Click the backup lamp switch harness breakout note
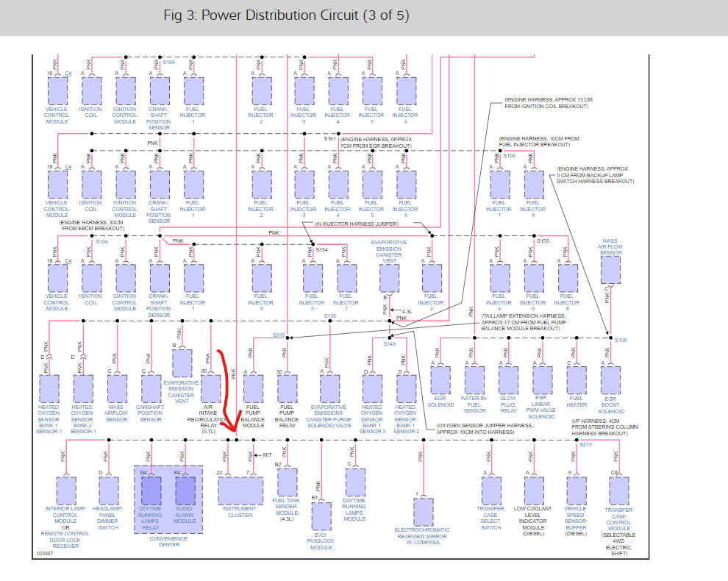Screen dimensions: 728x581 (596, 175)
